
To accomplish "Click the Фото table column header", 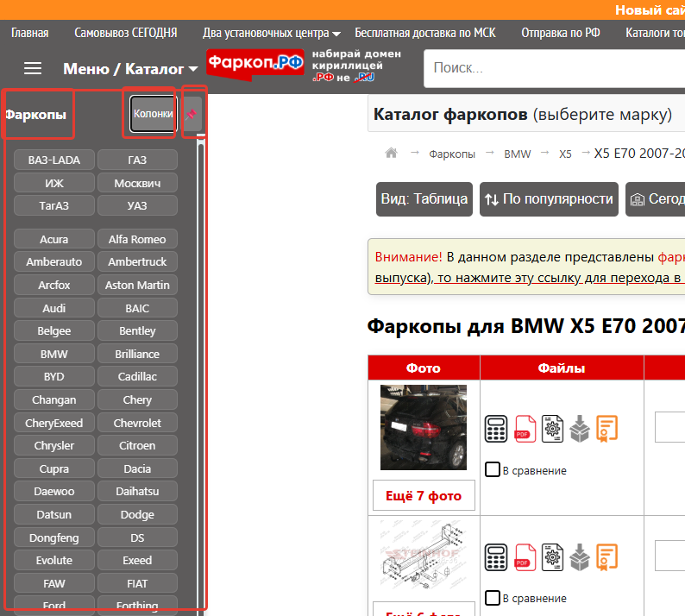I will click(424, 368).
